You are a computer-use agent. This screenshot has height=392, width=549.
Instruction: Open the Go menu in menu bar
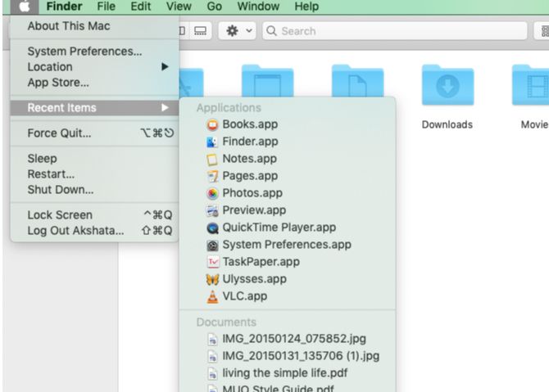[x=215, y=7]
